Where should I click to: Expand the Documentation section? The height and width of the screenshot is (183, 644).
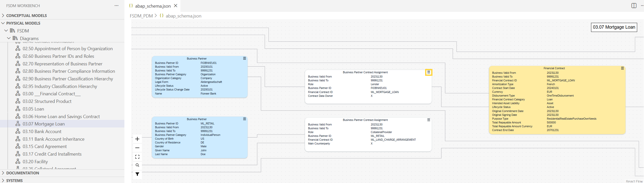click(3, 173)
